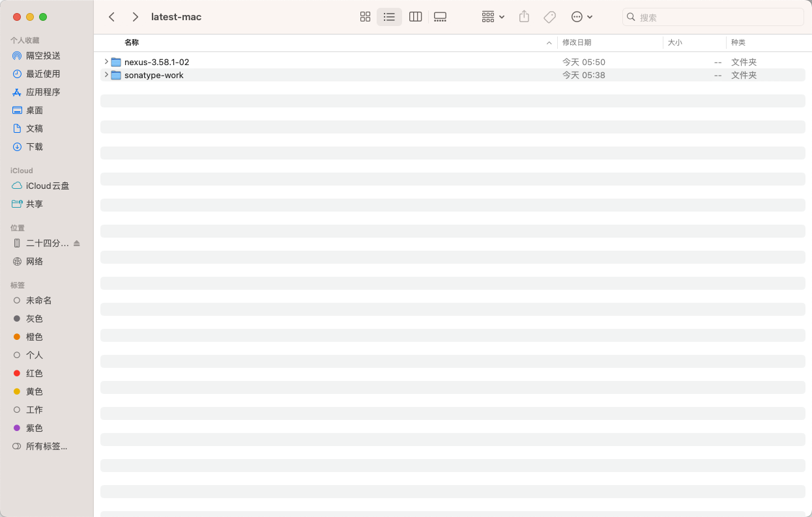Select the purple 紫色 tag
The height and width of the screenshot is (517, 812).
click(x=35, y=428)
